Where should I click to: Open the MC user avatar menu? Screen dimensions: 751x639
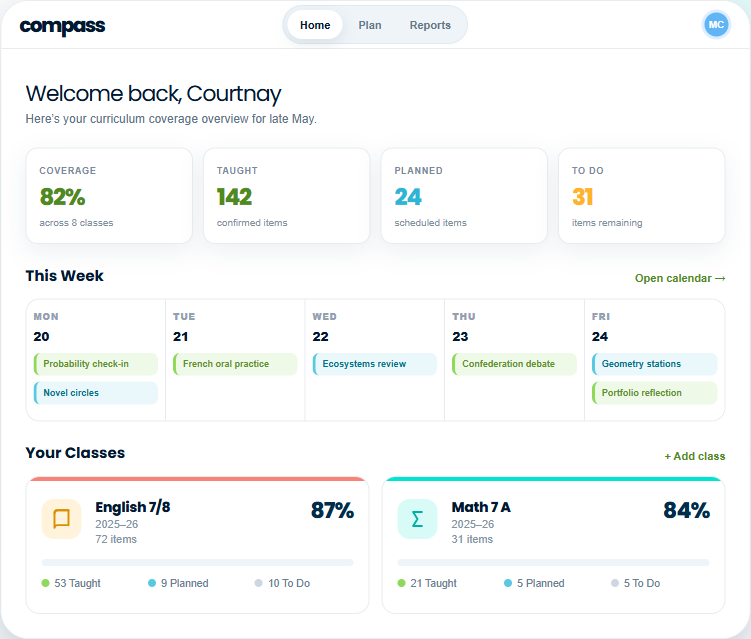coord(716,24)
